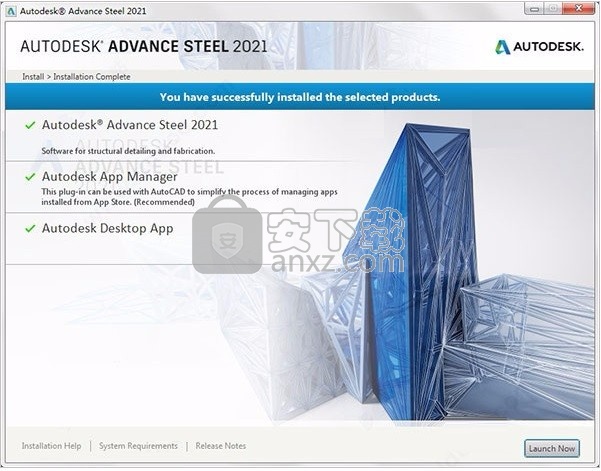Minimize the installer window

[534, 9]
